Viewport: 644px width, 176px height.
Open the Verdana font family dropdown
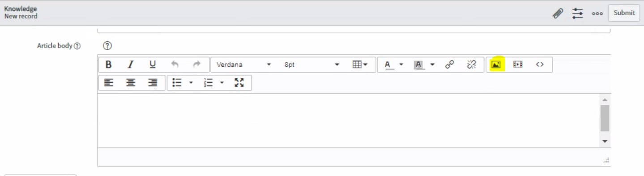tap(244, 64)
